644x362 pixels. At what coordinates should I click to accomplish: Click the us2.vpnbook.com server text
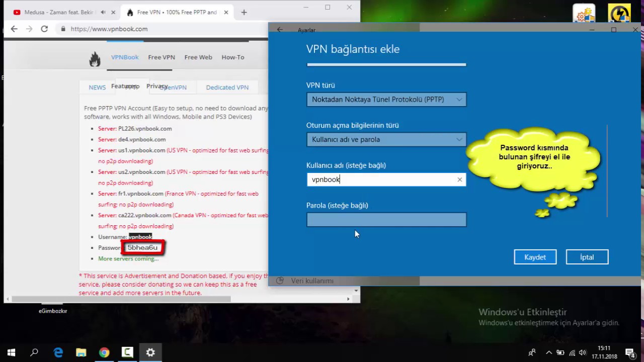[x=142, y=172]
